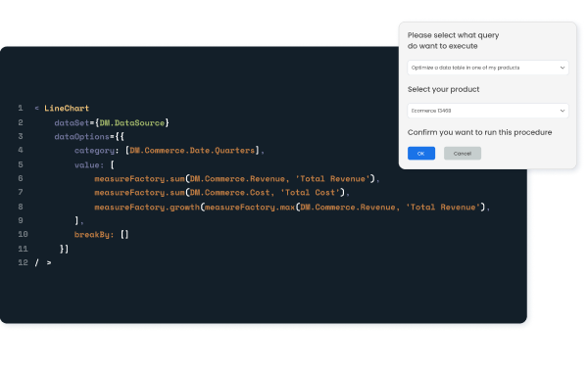Screen dimensions: 588x370
Task: Click line number 9 in the code gutter
Action: pyautogui.click(x=21, y=220)
